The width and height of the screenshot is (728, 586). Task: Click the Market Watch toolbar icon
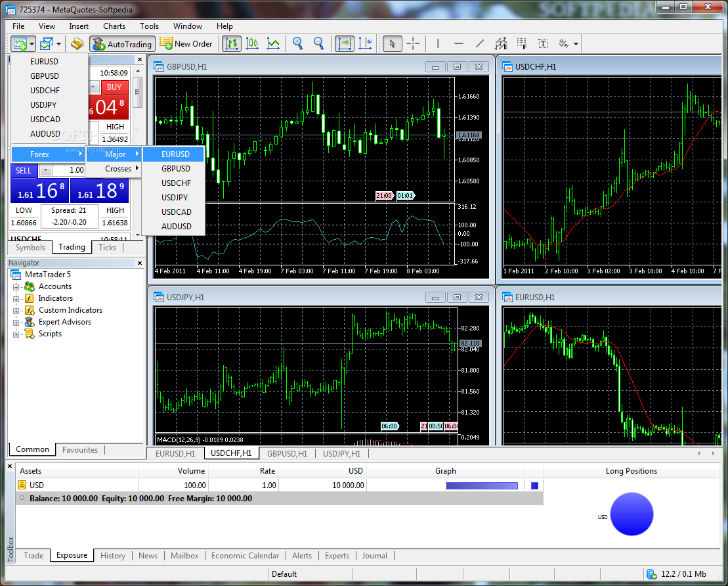pos(77,43)
